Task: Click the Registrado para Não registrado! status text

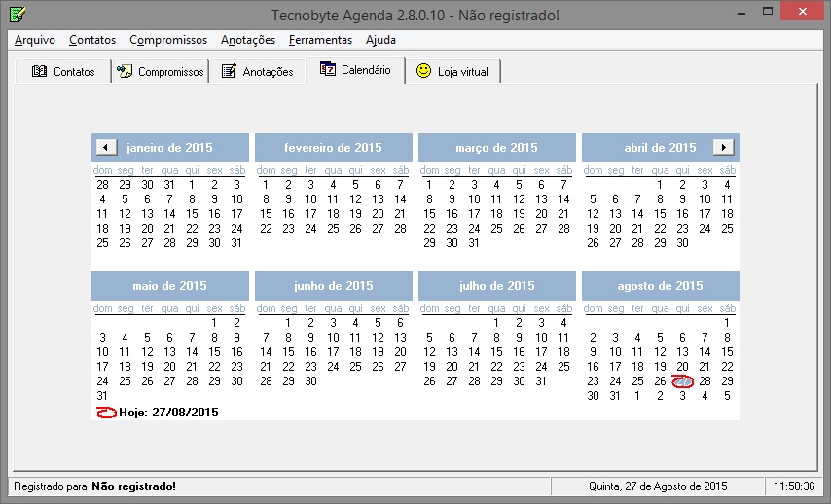Action: (x=94, y=486)
